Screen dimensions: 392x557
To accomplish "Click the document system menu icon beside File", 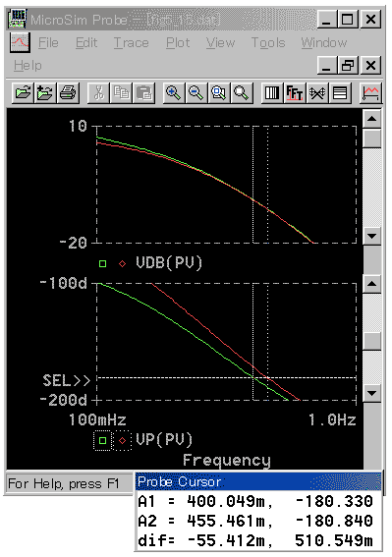I will tap(20, 42).
